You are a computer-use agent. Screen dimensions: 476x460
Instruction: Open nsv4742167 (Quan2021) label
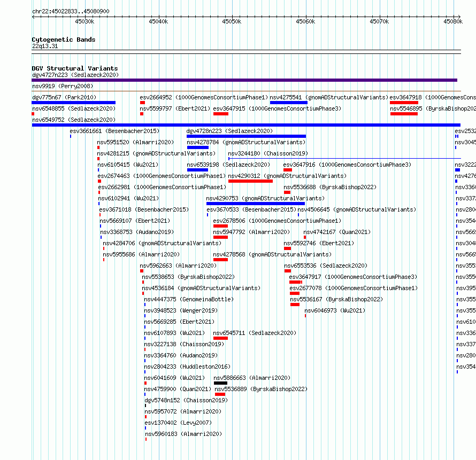pyautogui.click(x=337, y=232)
